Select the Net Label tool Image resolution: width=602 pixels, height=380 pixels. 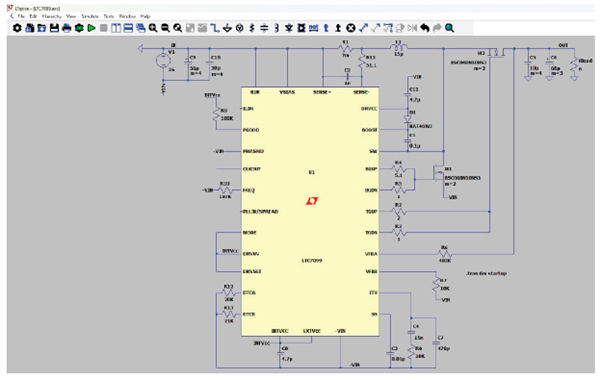click(314, 28)
